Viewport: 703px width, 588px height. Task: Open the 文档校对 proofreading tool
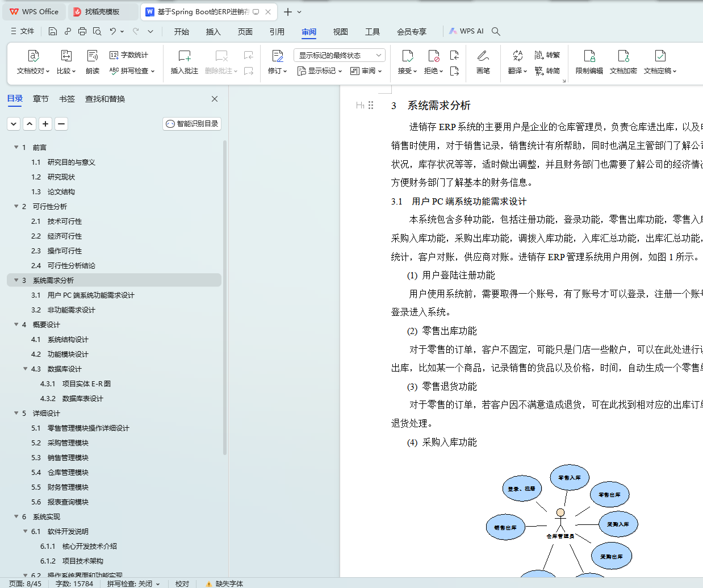point(33,62)
